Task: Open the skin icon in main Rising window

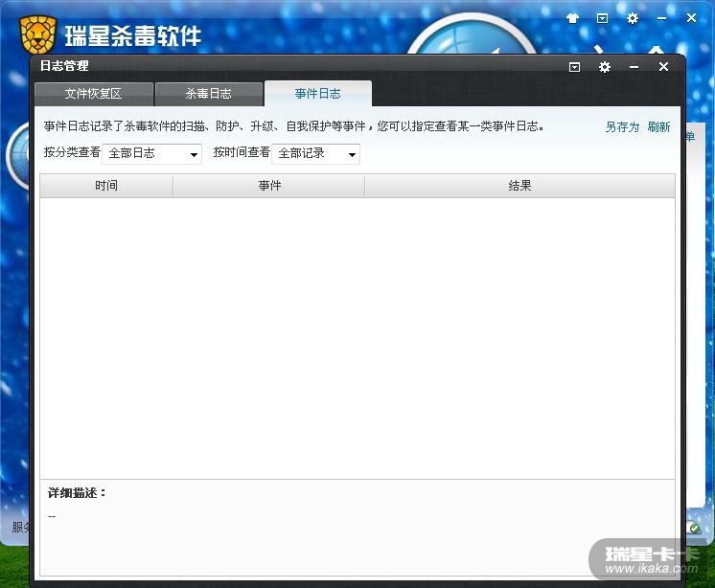Action: pyautogui.click(x=572, y=18)
